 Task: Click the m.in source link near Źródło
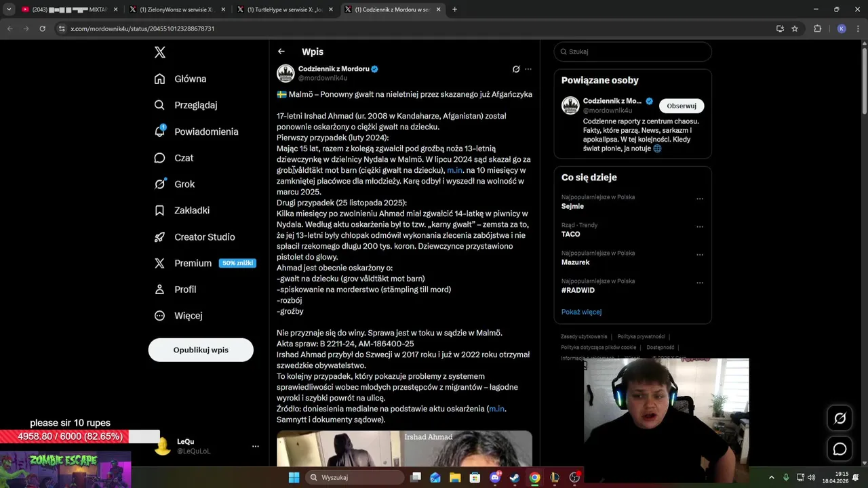tap(497, 409)
